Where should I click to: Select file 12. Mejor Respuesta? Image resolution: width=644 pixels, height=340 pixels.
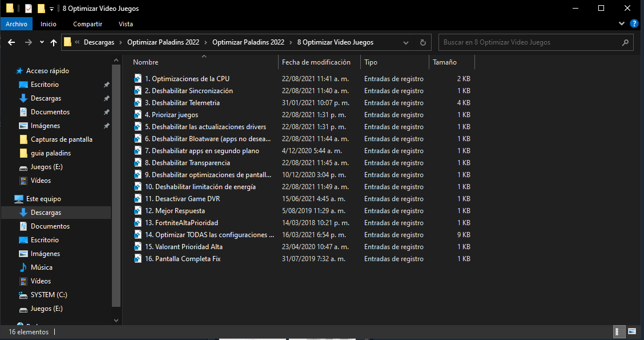pos(175,210)
